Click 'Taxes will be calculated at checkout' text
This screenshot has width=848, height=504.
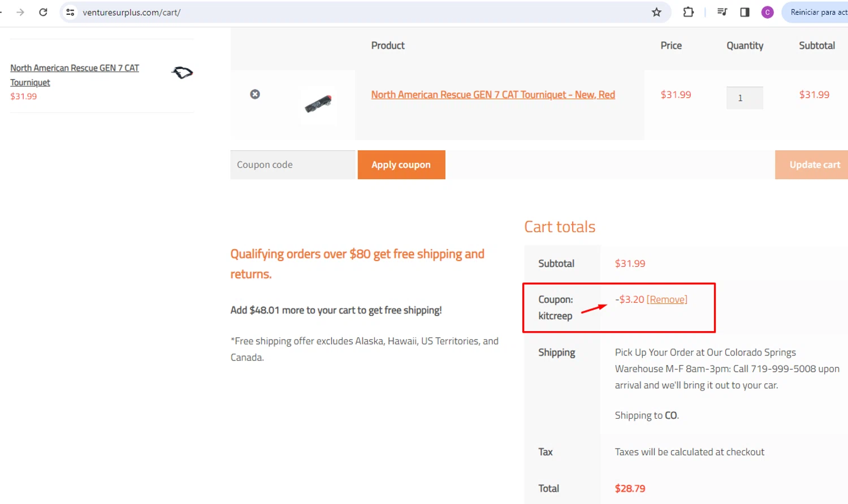pos(690,452)
